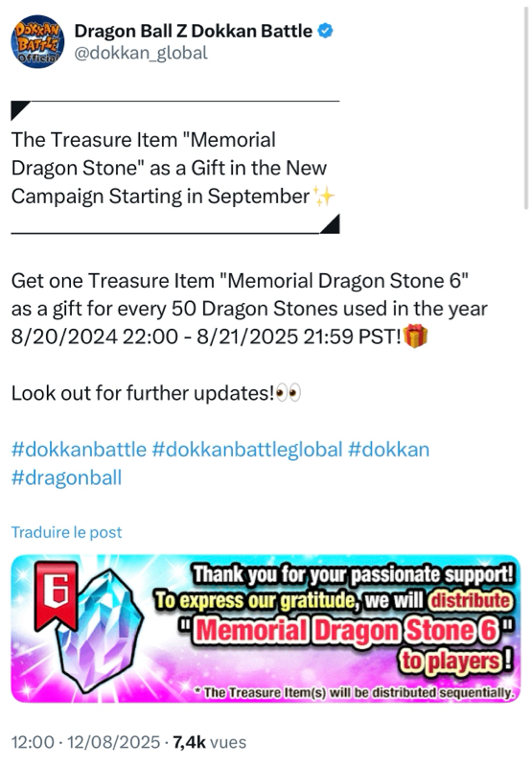The image size is (532, 767).
Task: Click the eyes emoji after updates
Action: [288, 393]
